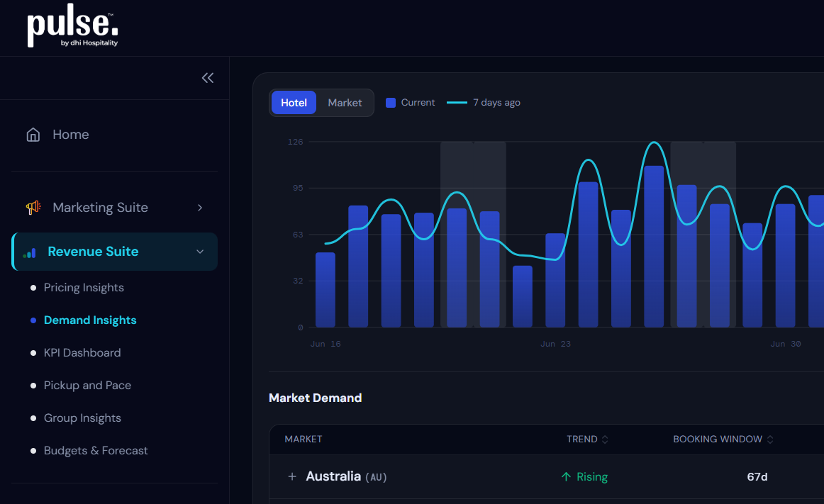The height and width of the screenshot is (504, 824).
Task: Click the Market Demand heading
Action: pyautogui.click(x=316, y=398)
